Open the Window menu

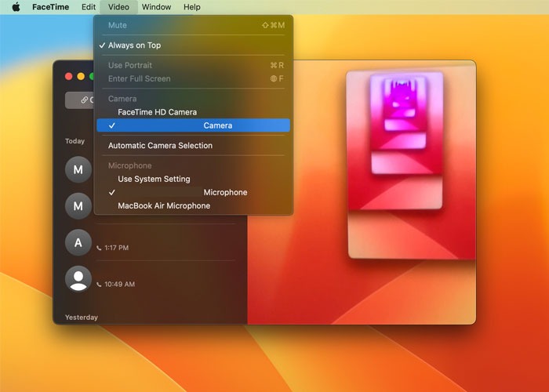(156, 6)
